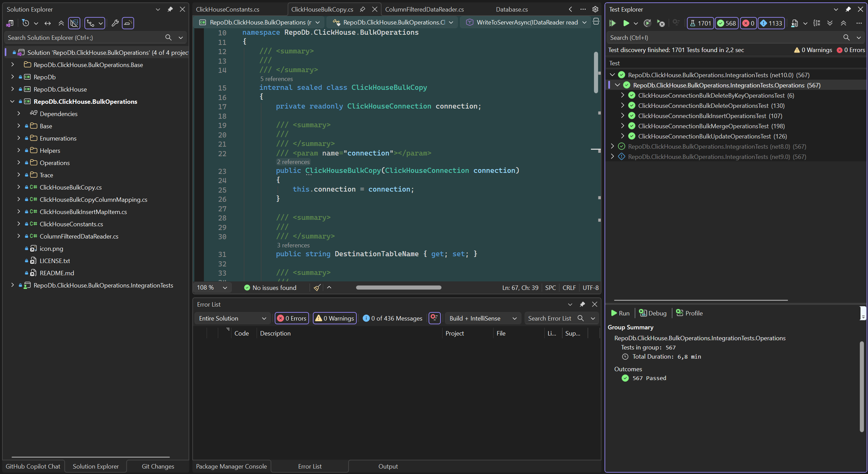Toggle Preview Selected Items button

[x=128, y=23]
